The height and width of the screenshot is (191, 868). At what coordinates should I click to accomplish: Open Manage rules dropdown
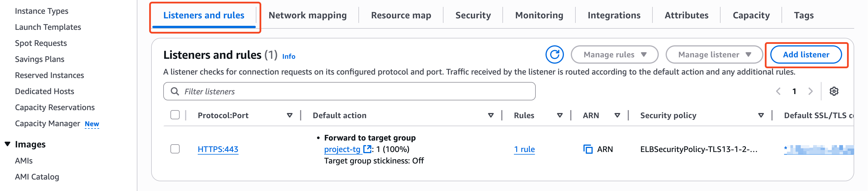614,54
